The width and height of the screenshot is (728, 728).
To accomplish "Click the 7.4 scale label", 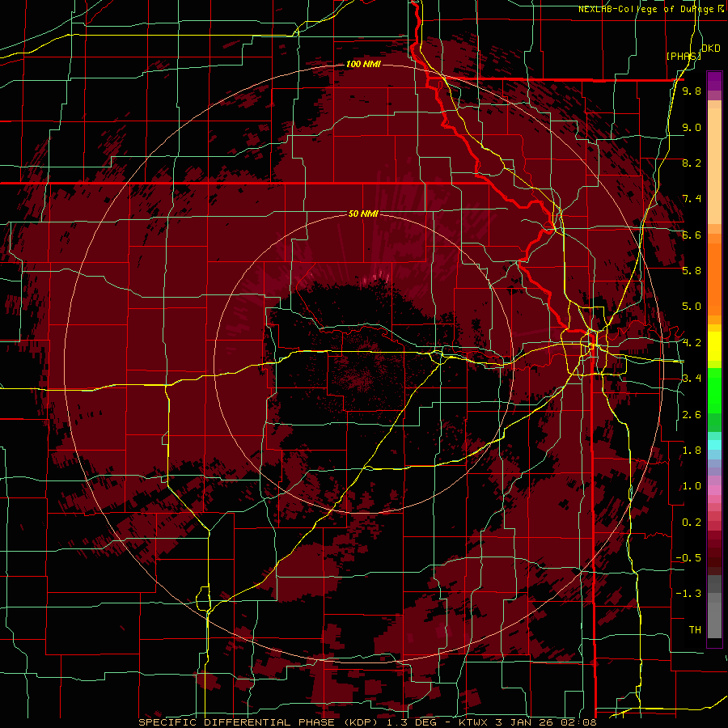I will pyautogui.click(x=692, y=199).
